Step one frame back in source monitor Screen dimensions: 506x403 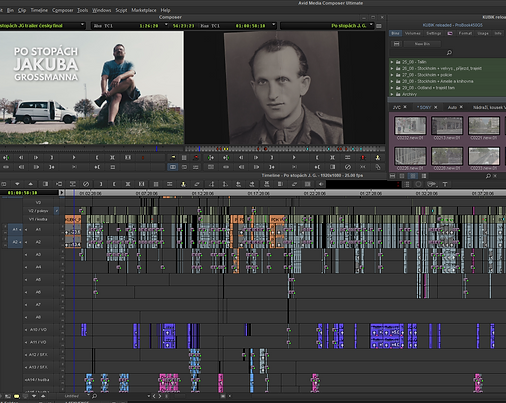click(21, 157)
